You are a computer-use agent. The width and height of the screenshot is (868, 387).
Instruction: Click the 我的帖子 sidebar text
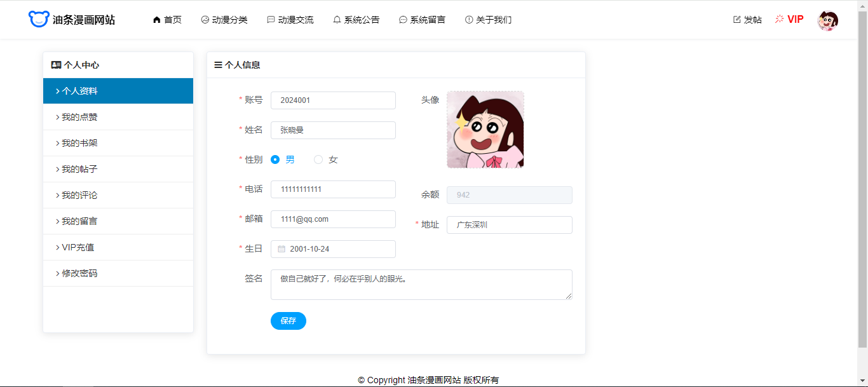[x=79, y=169]
